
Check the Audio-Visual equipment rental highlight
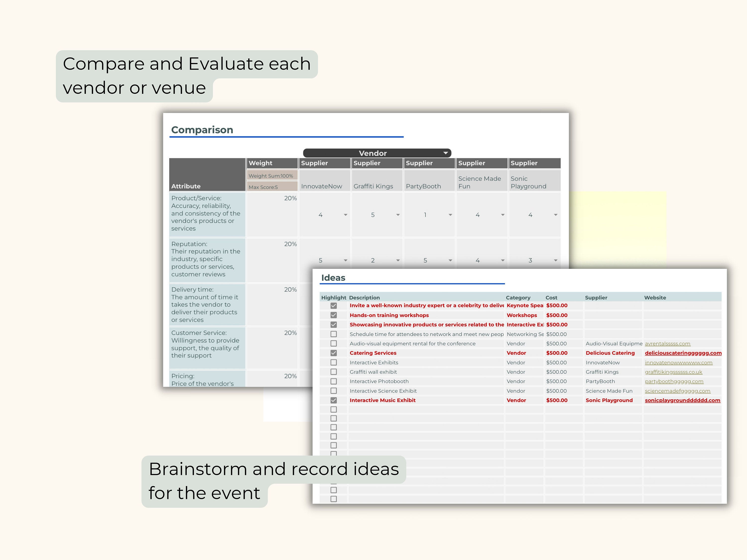click(x=334, y=343)
